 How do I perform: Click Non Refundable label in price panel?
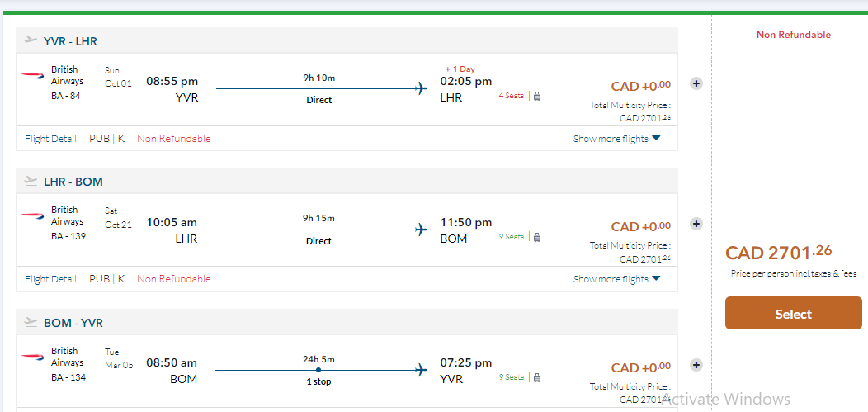pyautogui.click(x=793, y=35)
